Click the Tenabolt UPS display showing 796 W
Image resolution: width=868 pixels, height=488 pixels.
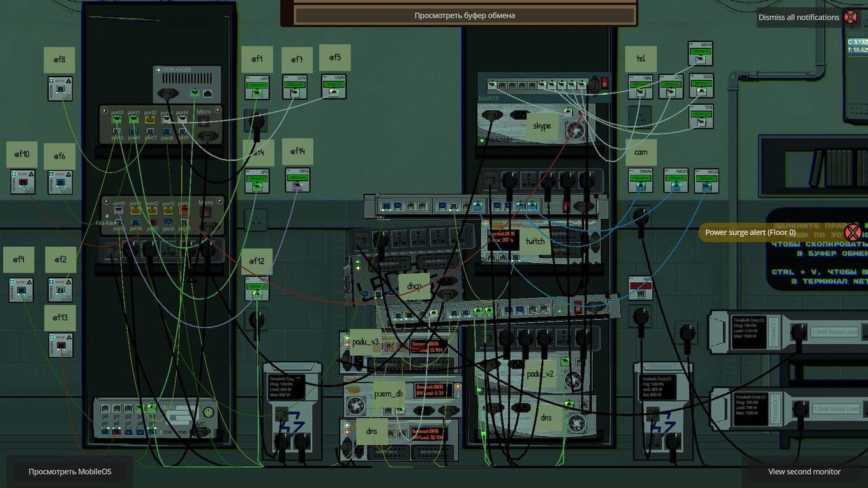tap(752, 409)
